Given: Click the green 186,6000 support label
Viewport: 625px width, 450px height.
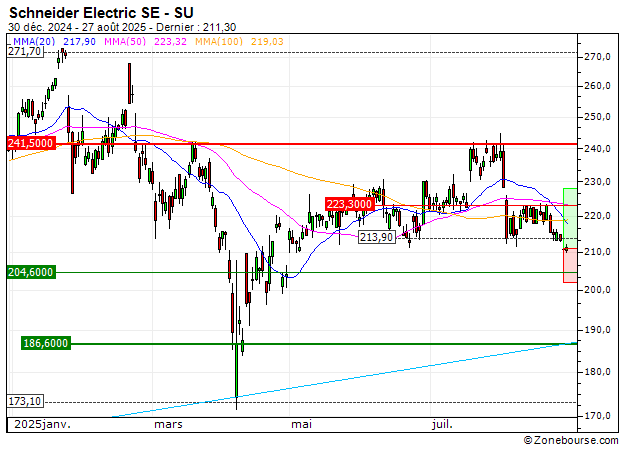Looking at the screenshot, I should click(x=45, y=343).
